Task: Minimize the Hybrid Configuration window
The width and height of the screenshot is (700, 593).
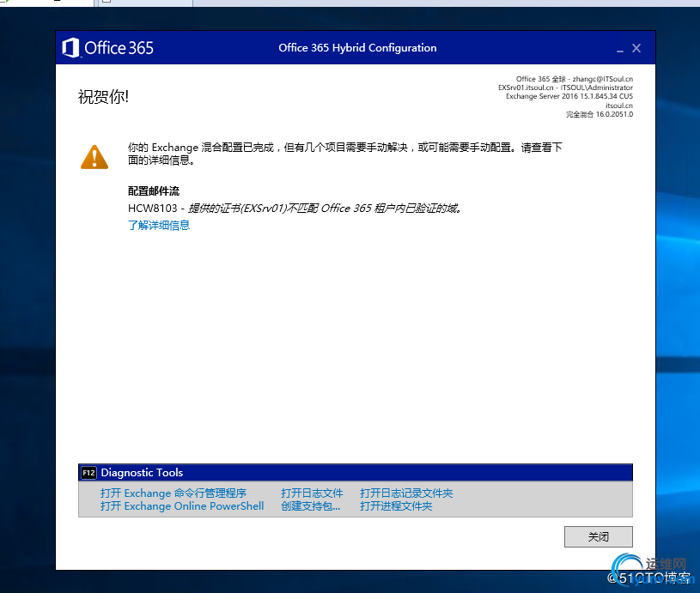Action: click(x=619, y=49)
